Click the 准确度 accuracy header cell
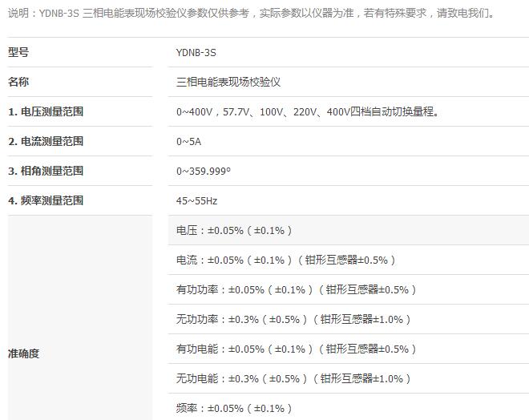The width and height of the screenshot is (529, 420). pyautogui.click(x=24, y=353)
